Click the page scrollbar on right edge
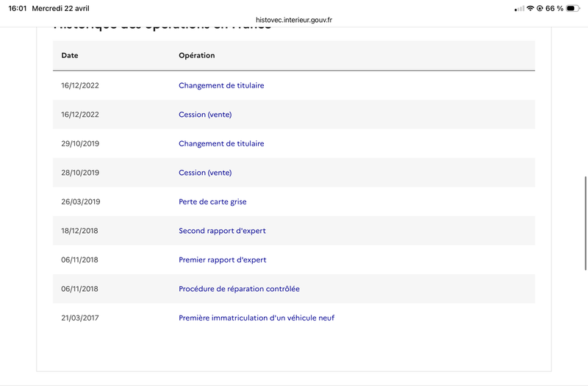The width and height of the screenshot is (588, 386). 585,213
